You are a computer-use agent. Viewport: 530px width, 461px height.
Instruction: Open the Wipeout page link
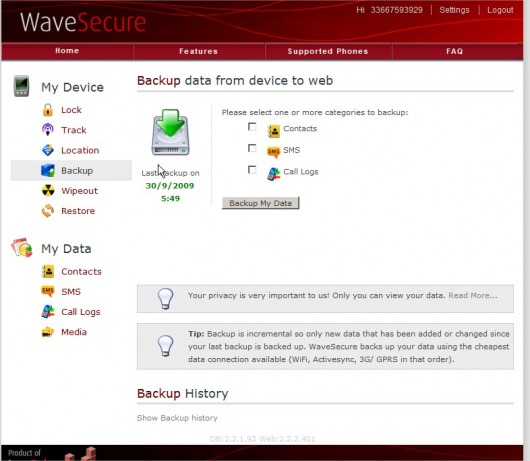point(79,191)
